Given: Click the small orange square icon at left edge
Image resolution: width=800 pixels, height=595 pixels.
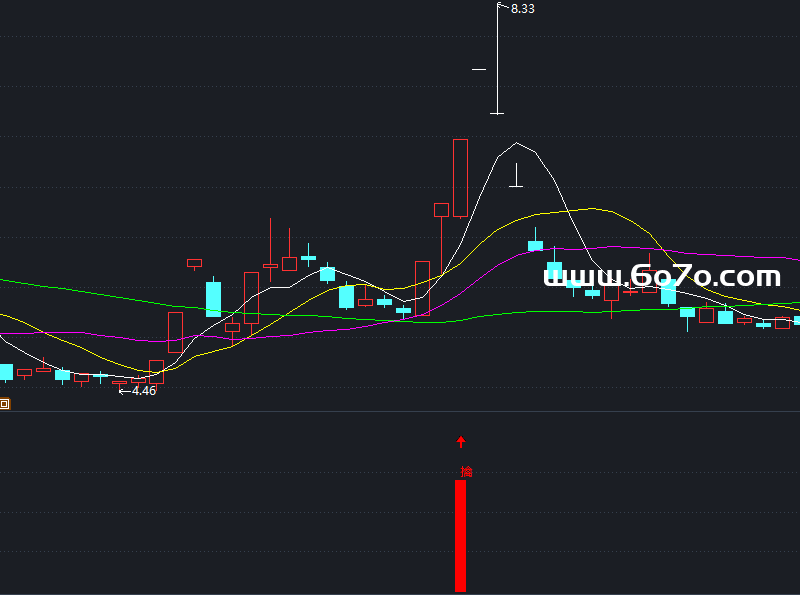Looking at the screenshot, I should [x=4, y=404].
